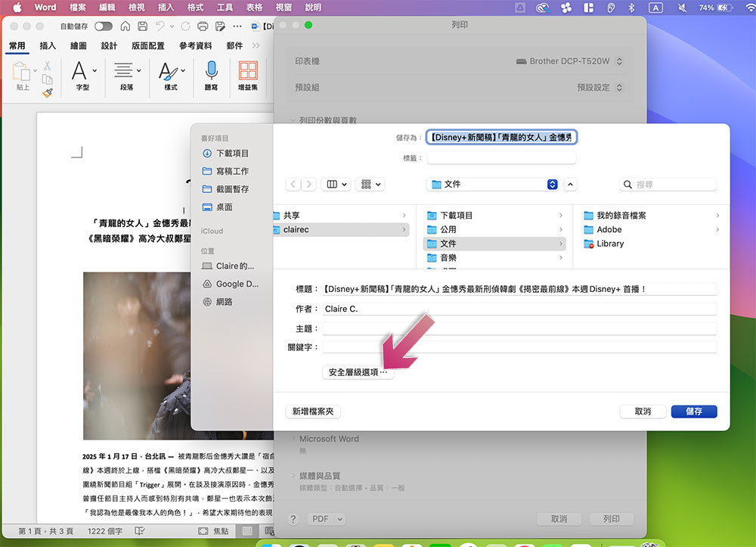756x547 pixels.
Task: Select 截圖暫存 folder in sidebar
Action: (x=232, y=189)
